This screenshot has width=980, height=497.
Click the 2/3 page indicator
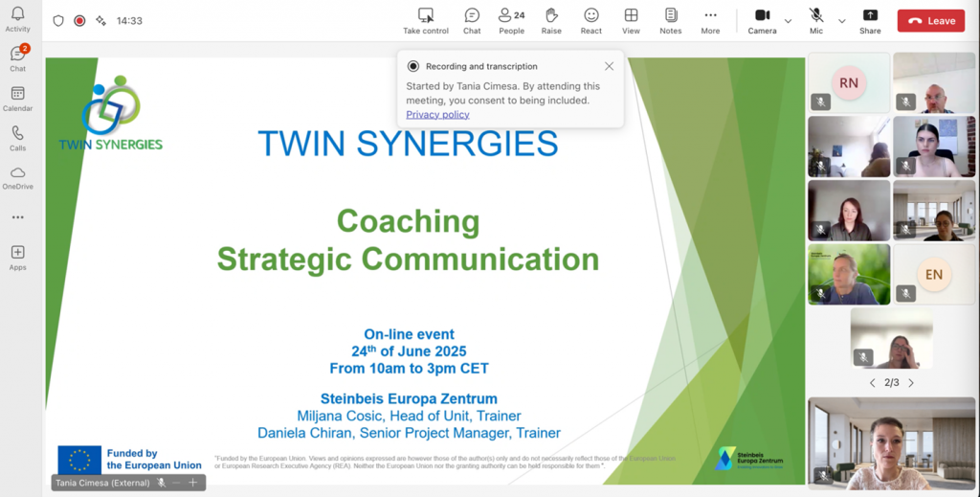(892, 383)
